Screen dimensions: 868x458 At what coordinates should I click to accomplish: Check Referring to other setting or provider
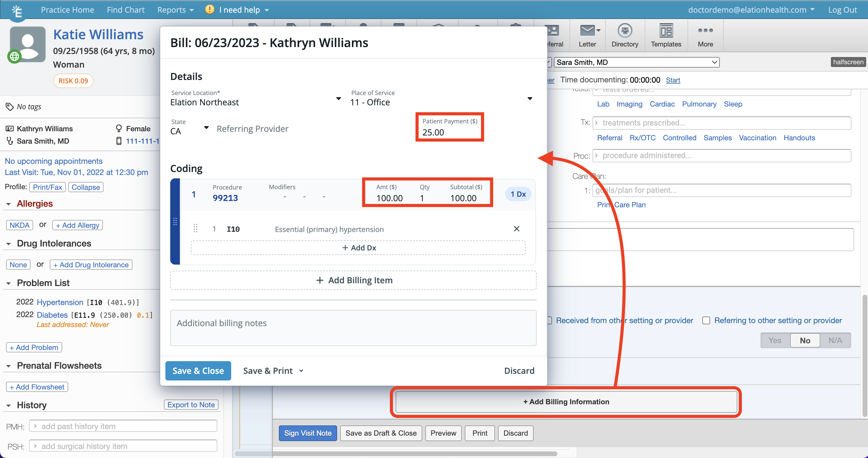tap(706, 320)
